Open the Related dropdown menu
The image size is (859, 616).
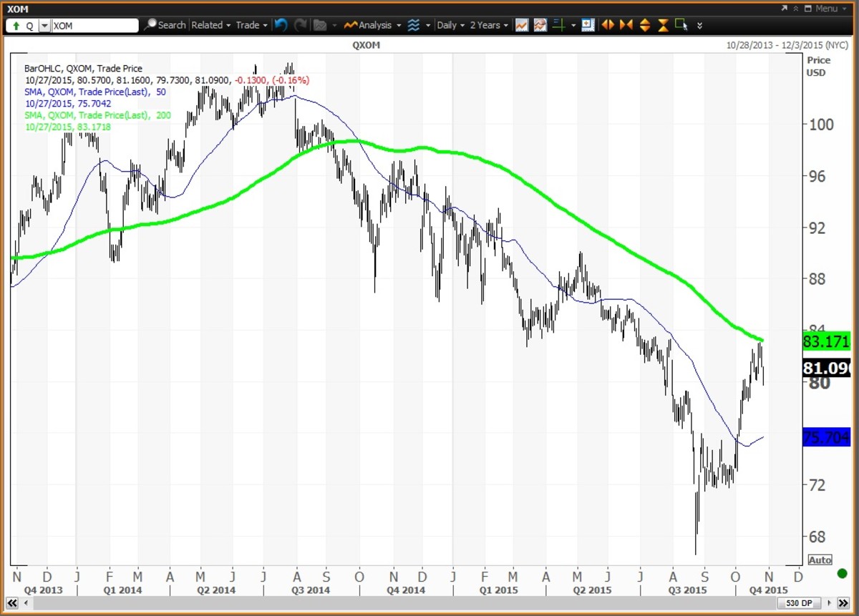211,25
